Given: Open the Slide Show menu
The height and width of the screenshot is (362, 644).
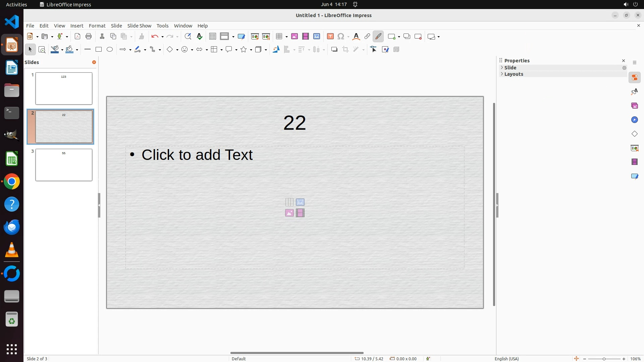Looking at the screenshot, I should pyautogui.click(x=139, y=26).
